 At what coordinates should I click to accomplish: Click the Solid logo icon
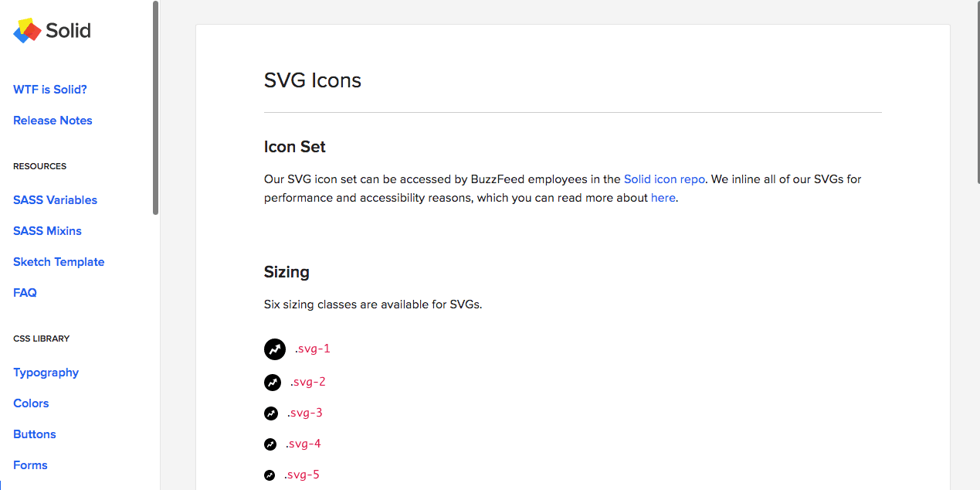[x=28, y=31]
